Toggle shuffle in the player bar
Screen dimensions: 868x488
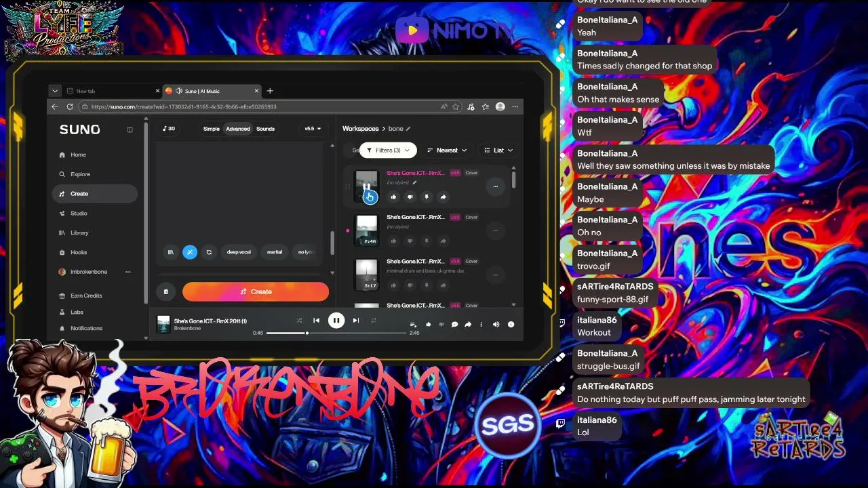pyautogui.click(x=299, y=321)
